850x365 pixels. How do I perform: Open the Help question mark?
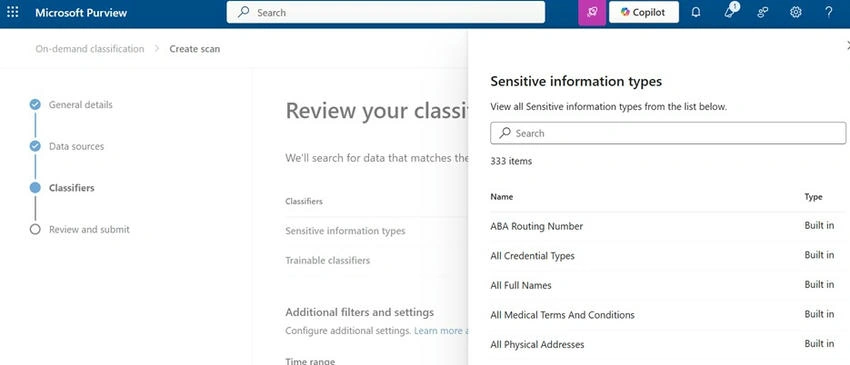(x=828, y=12)
